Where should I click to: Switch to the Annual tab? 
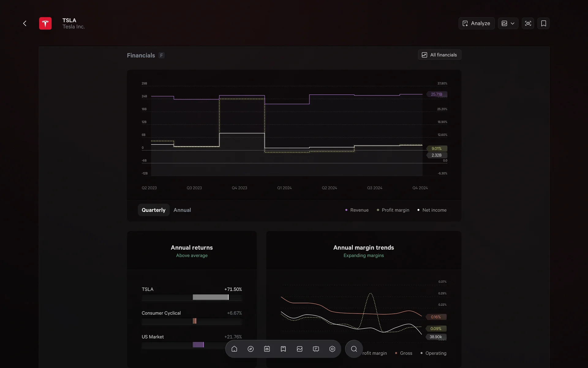(x=182, y=210)
